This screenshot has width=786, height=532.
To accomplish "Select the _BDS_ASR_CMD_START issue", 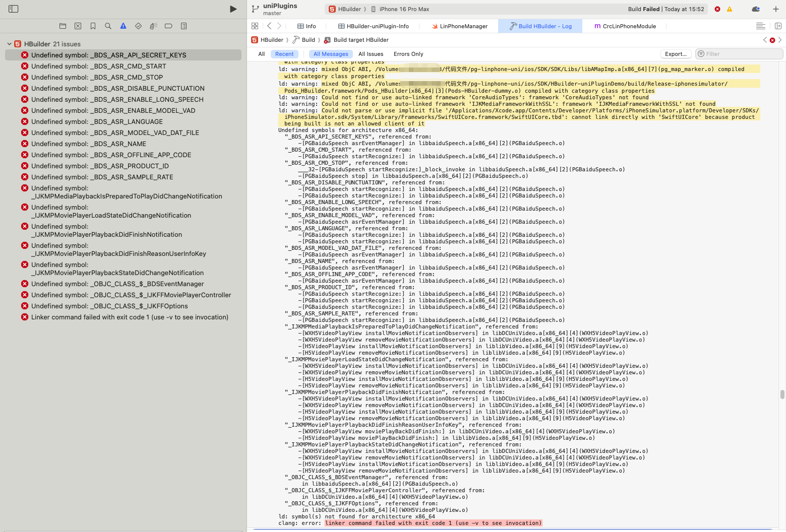I will (123, 66).
